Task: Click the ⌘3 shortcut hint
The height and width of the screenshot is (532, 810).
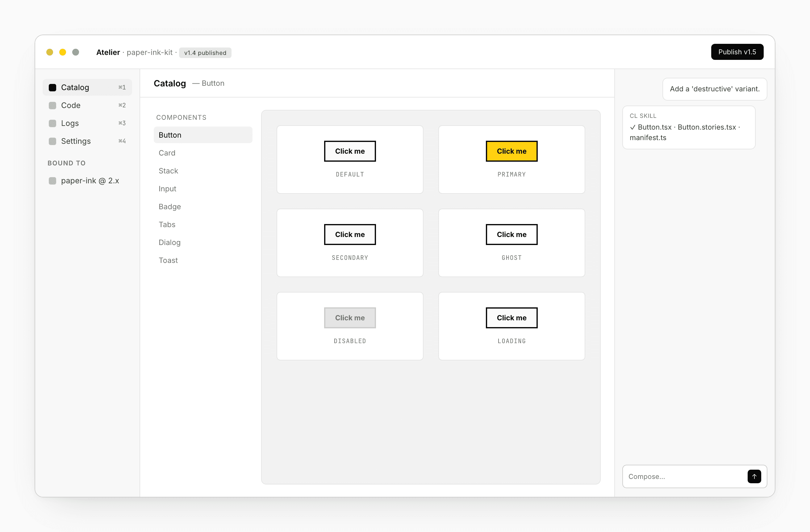Action: 122,123
